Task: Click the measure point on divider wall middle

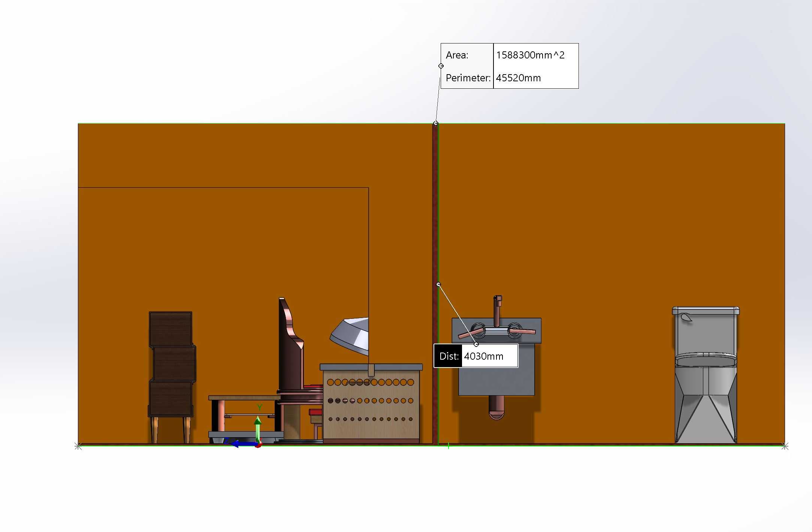Action: (x=438, y=284)
